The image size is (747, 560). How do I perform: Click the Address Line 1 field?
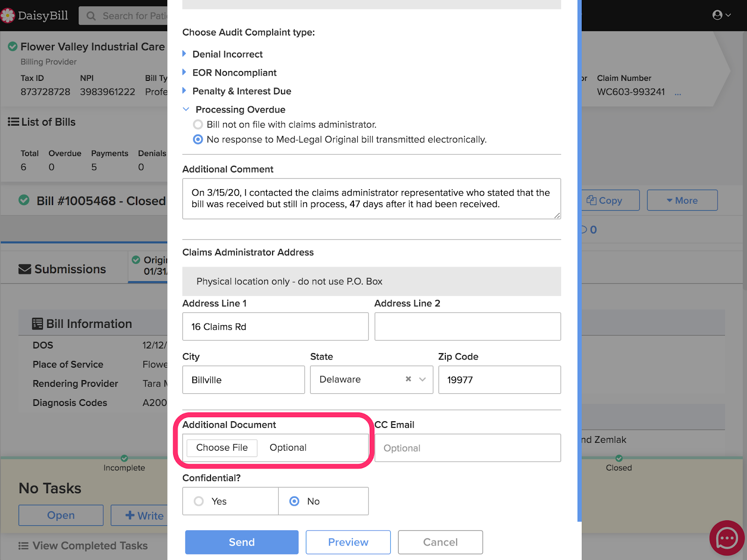point(275,326)
